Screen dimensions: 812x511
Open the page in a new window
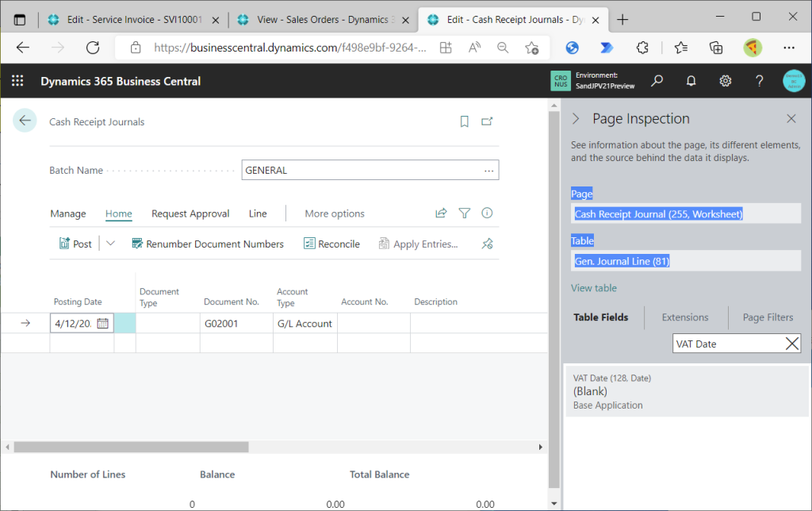click(487, 121)
